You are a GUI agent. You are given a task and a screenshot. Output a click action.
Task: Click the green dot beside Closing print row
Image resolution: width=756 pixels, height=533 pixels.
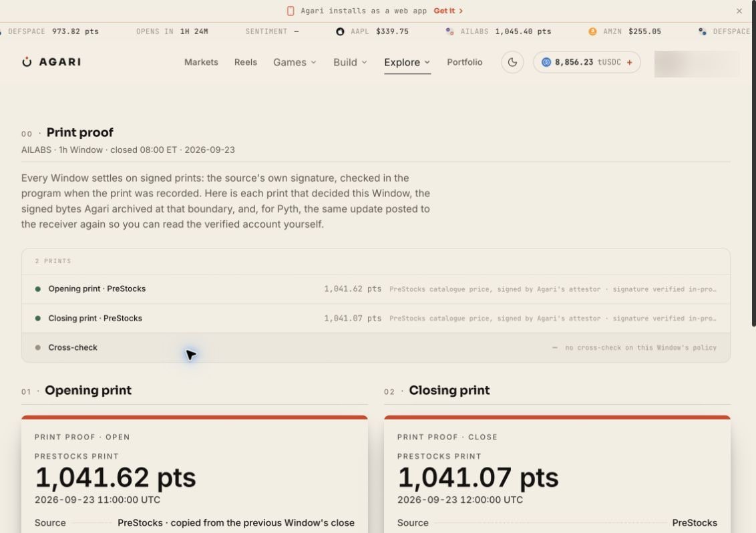(x=37, y=319)
